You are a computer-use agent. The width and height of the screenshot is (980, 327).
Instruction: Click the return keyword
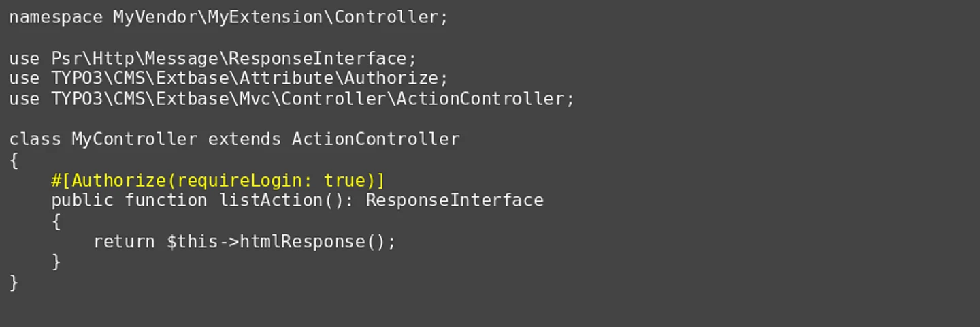[124, 242]
